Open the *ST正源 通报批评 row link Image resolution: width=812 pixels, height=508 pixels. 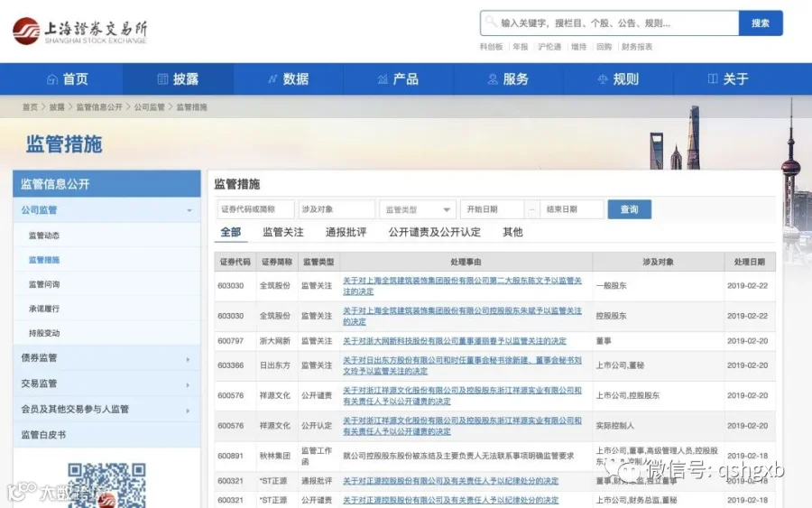(x=450, y=481)
